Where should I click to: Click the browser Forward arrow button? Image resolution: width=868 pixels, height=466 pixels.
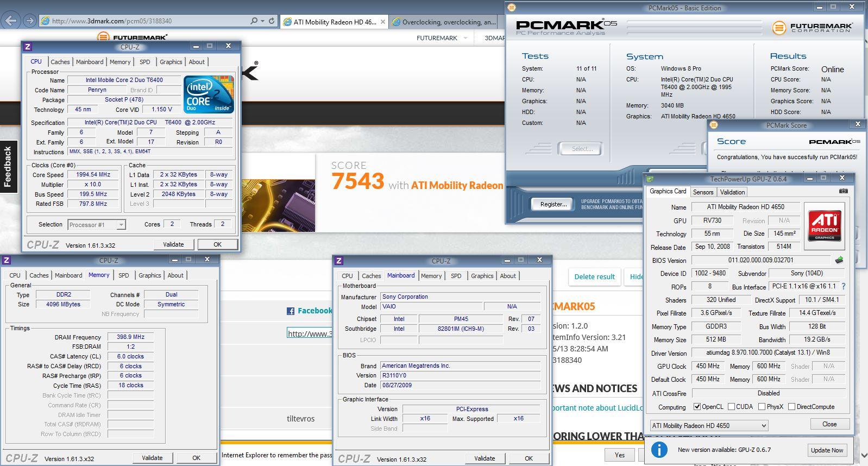(x=30, y=21)
